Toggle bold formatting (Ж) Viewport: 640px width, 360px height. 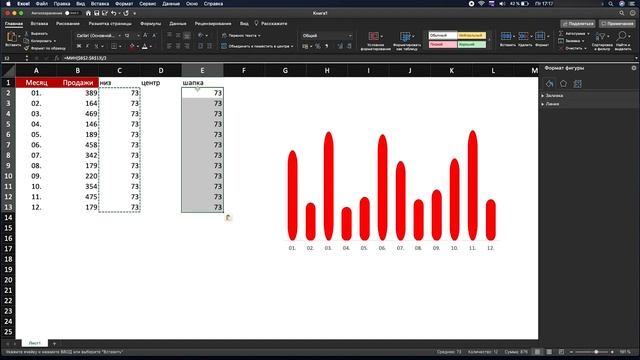point(79,46)
